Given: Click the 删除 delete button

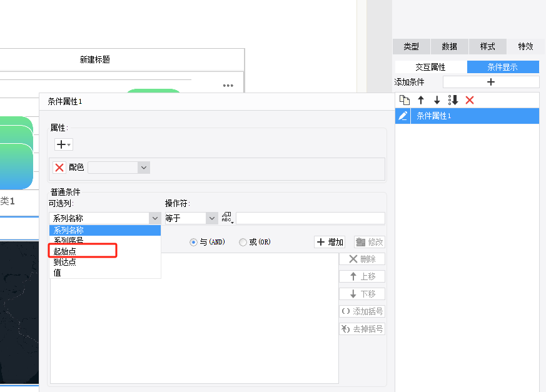Looking at the screenshot, I should [362, 259].
